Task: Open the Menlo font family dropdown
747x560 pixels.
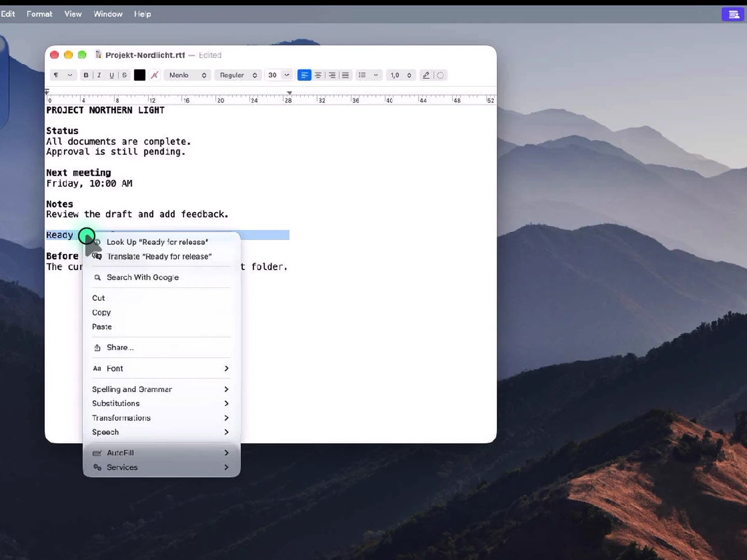Action: pyautogui.click(x=187, y=75)
